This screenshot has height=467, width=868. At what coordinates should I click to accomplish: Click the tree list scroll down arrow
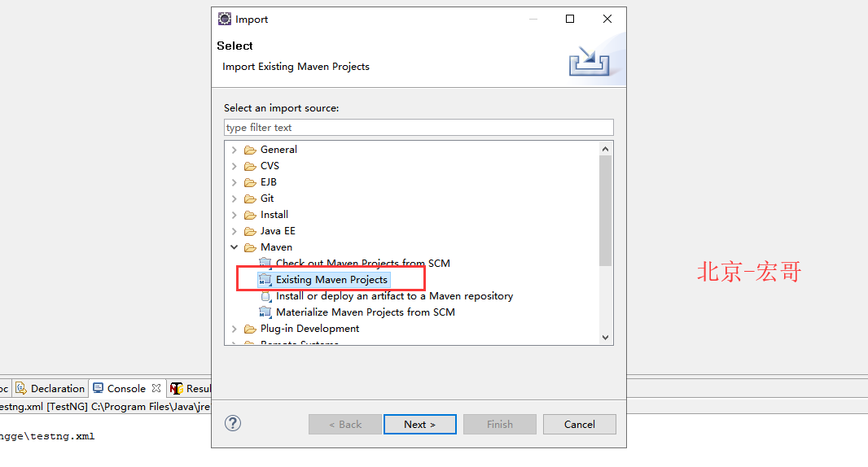(x=605, y=338)
